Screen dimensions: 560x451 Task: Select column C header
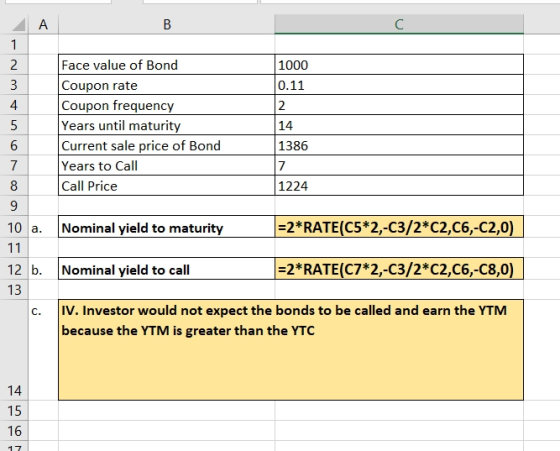399,25
